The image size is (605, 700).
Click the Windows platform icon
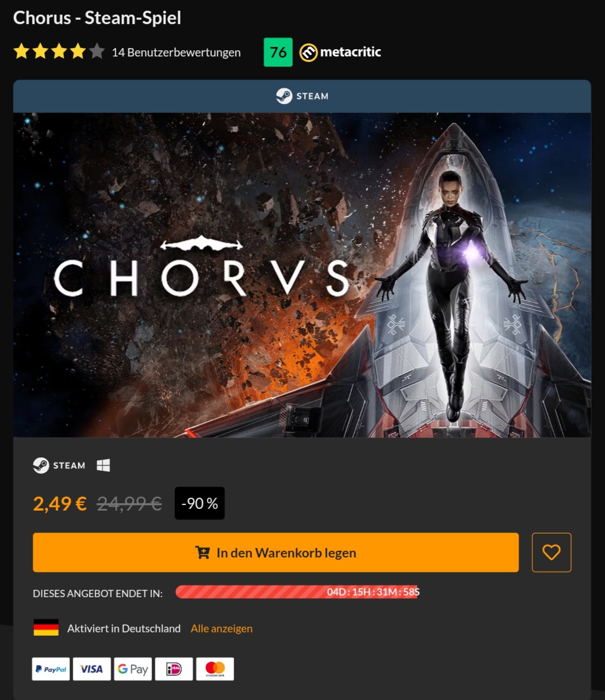[x=103, y=465]
